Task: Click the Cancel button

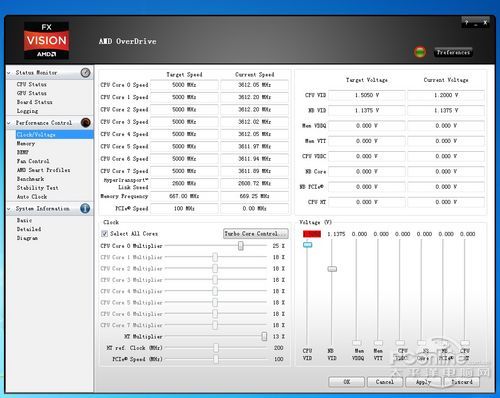Action: coord(385,382)
